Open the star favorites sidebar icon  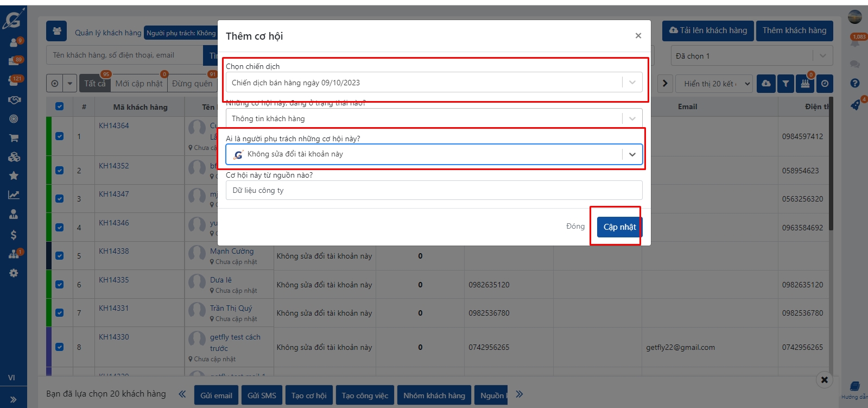tap(14, 175)
